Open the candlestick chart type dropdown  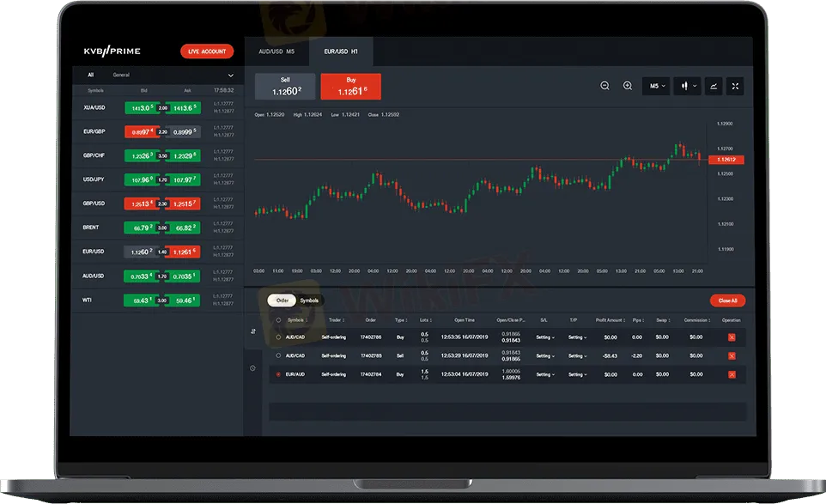point(687,86)
